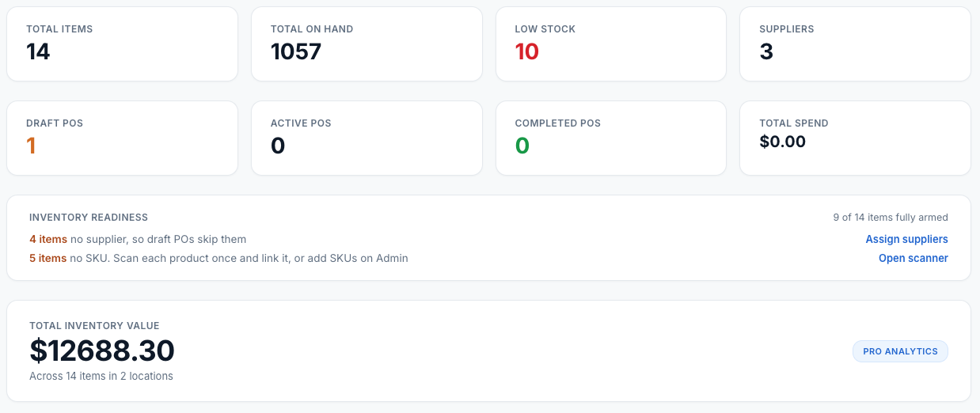View the Suppliers card
The width and height of the screenshot is (980, 413).
coord(855,44)
